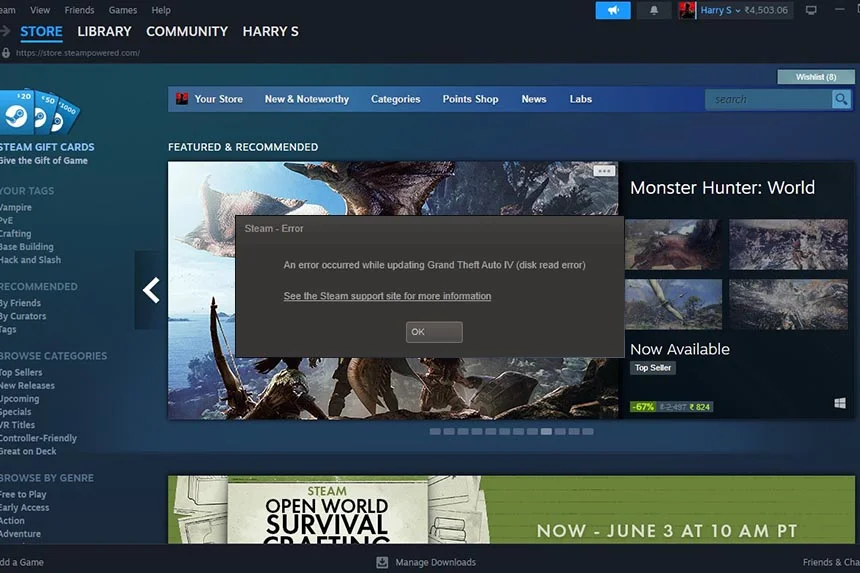
Task: Click bottom-left Monster Hunter screenshot thumbnail
Action: 674,304
